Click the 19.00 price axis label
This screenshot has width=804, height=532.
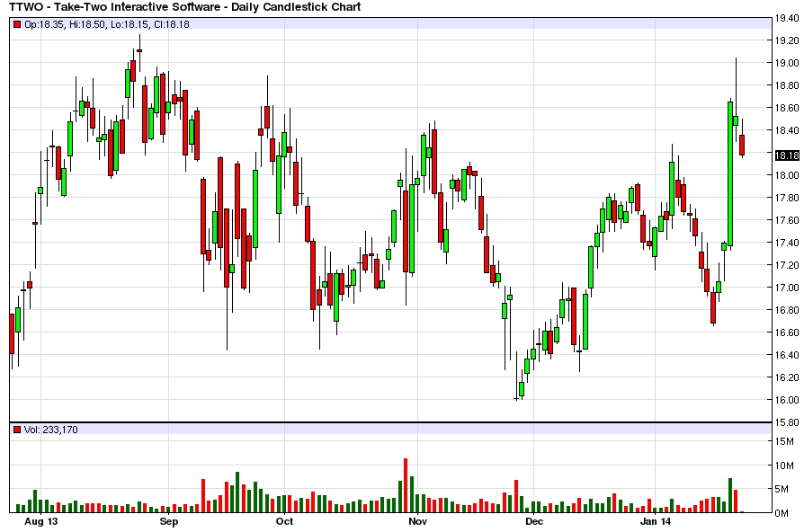coord(787,63)
